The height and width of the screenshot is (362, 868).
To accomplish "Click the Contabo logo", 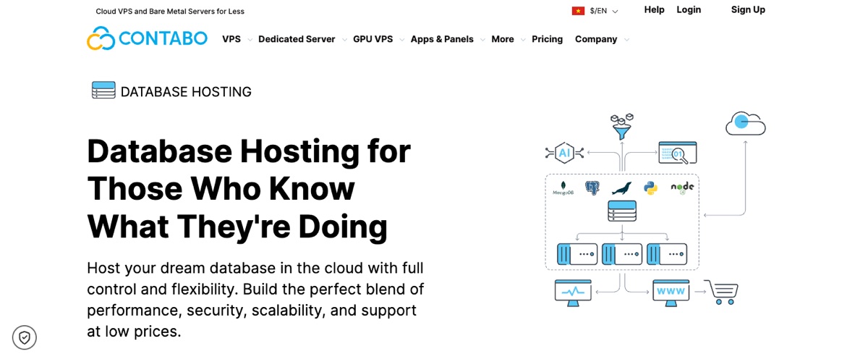I will coord(147,38).
